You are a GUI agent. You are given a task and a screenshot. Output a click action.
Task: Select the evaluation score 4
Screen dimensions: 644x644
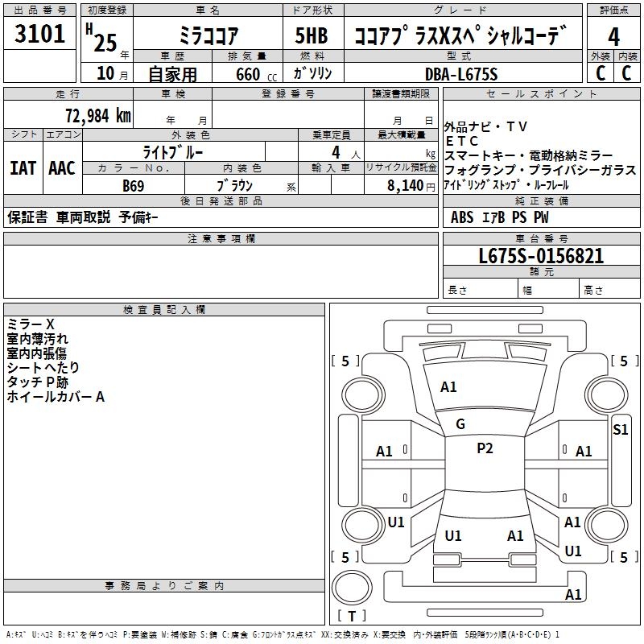point(613,36)
